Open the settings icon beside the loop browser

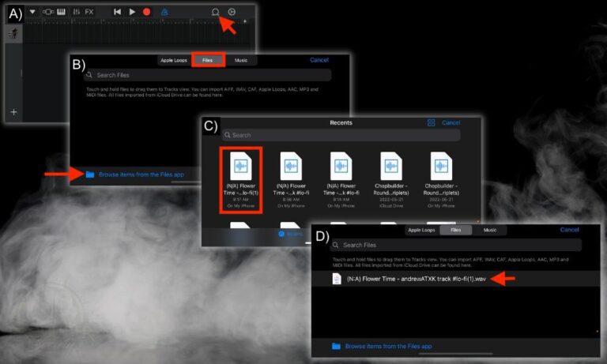click(232, 12)
